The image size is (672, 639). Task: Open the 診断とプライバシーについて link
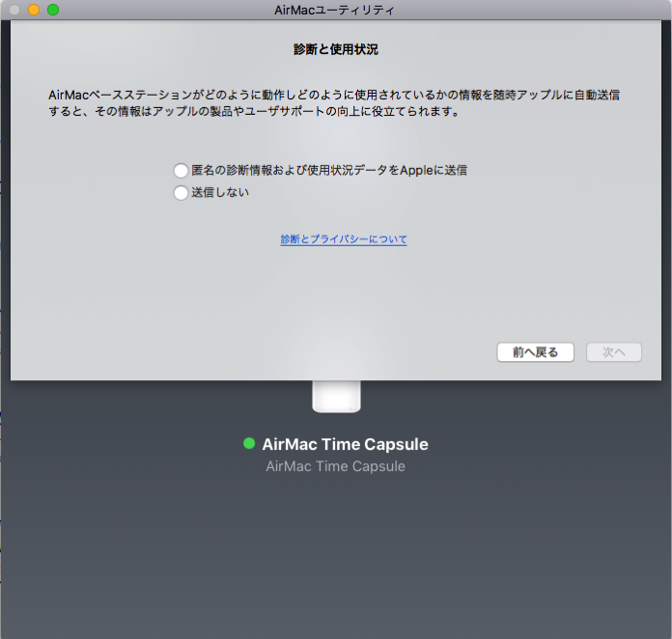pyautogui.click(x=344, y=239)
